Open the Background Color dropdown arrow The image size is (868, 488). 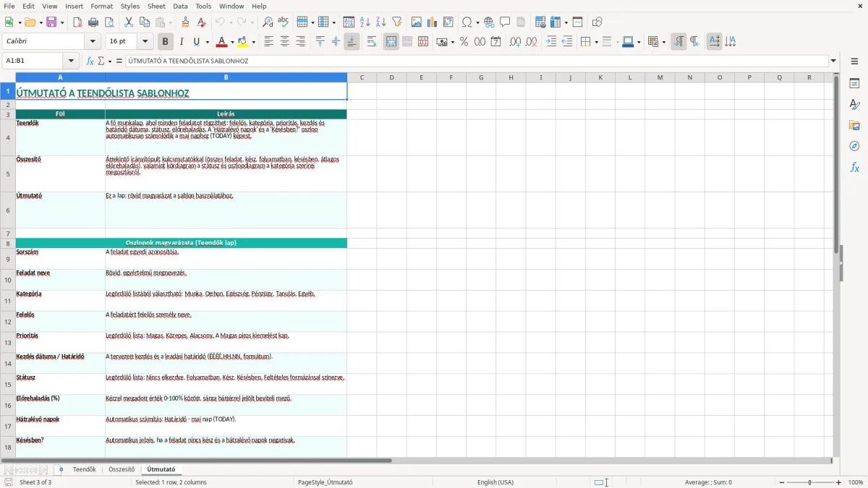point(253,42)
